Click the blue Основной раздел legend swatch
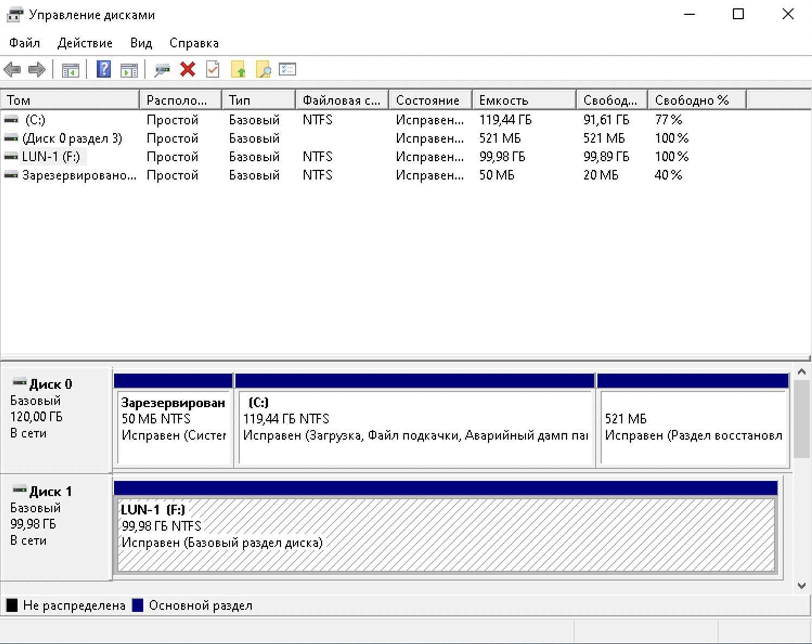Image resolution: width=812 pixels, height=644 pixels. click(x=138, y=605)
